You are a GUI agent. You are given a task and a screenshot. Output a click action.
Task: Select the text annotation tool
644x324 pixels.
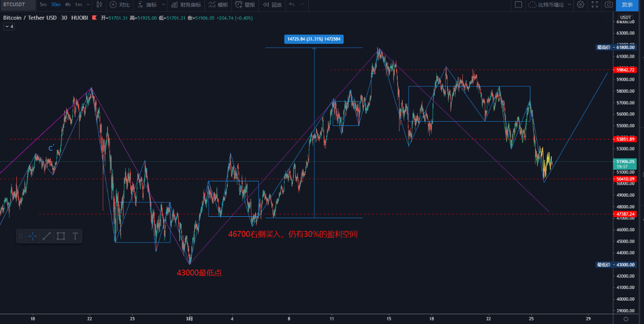point(75,236)
